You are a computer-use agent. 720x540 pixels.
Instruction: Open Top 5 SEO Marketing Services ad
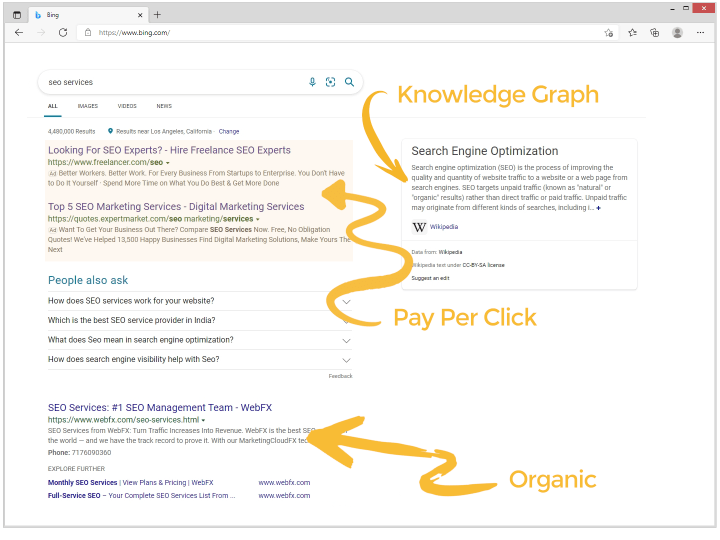pyautogui.click(x=176, y=207)
